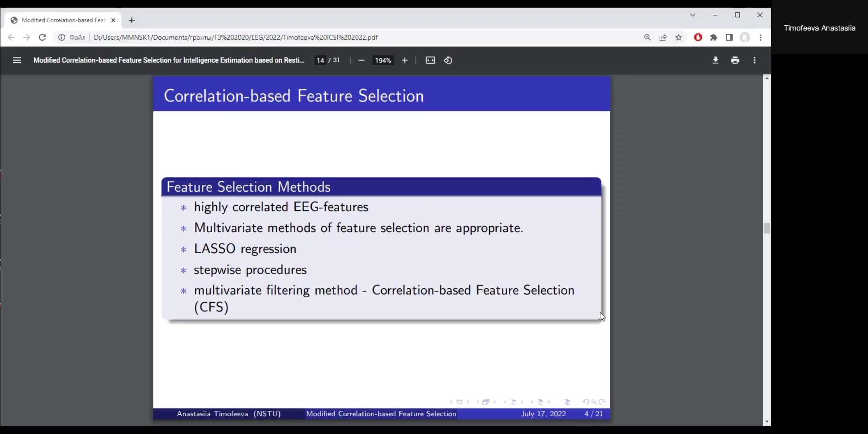The width and height of the screenshot is (868, 434).
Task: Select the Modified Correlation-based Feat tab
Action: (63, 20)
